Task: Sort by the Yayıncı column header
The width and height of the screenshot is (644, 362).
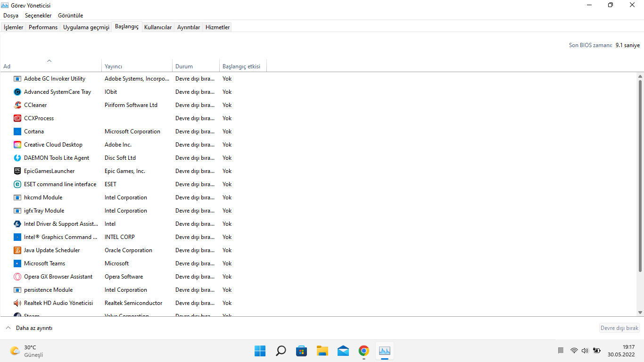Action: [x=137, y=66]
